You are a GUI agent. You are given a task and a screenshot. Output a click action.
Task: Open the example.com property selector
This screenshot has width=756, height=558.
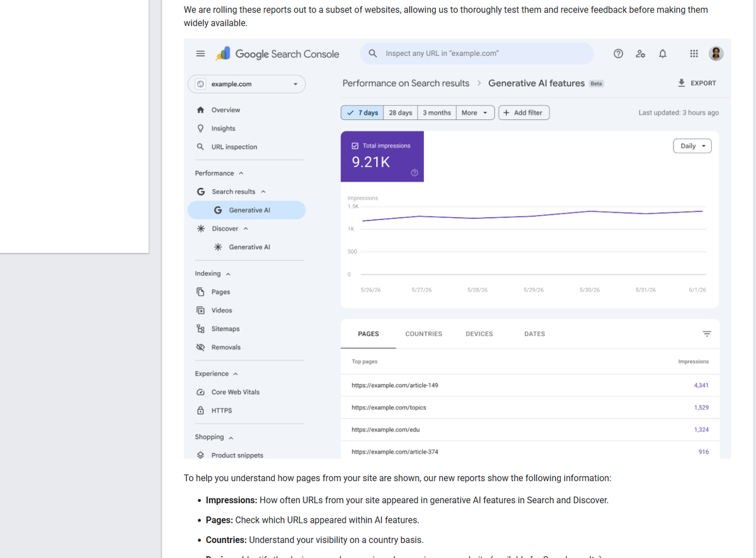(x=247, y=84)
